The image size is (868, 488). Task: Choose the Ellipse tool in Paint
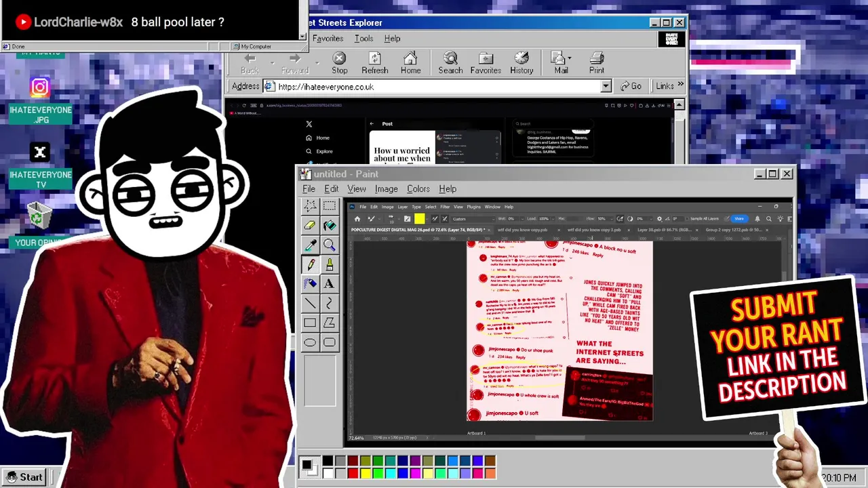(310, 342)
